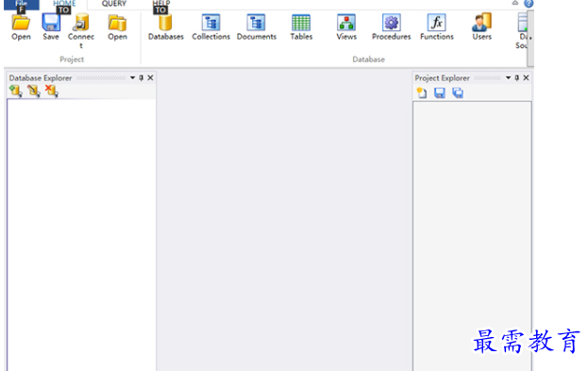Collapse the ribbon with the caret icon
This screenshot has width=588, height=371.
[x=515, y=3]
